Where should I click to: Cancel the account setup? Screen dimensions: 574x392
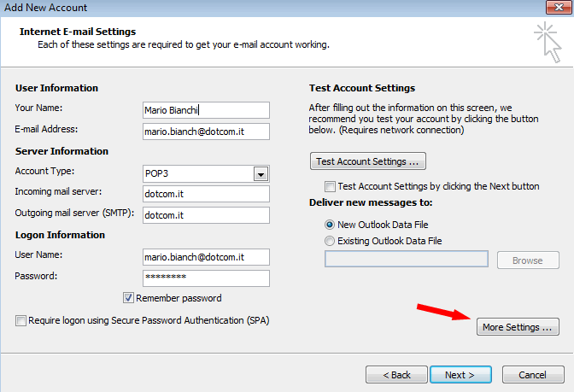pyautogui.click(x=533, y=375)
